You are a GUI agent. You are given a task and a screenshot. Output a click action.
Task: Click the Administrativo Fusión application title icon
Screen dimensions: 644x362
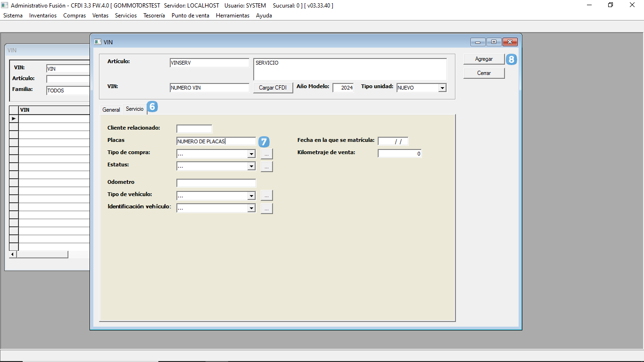(x=5, y=6)
